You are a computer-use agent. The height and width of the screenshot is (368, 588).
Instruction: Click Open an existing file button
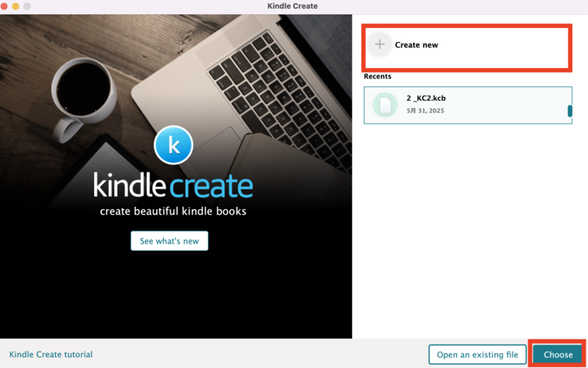coord(477,355)
